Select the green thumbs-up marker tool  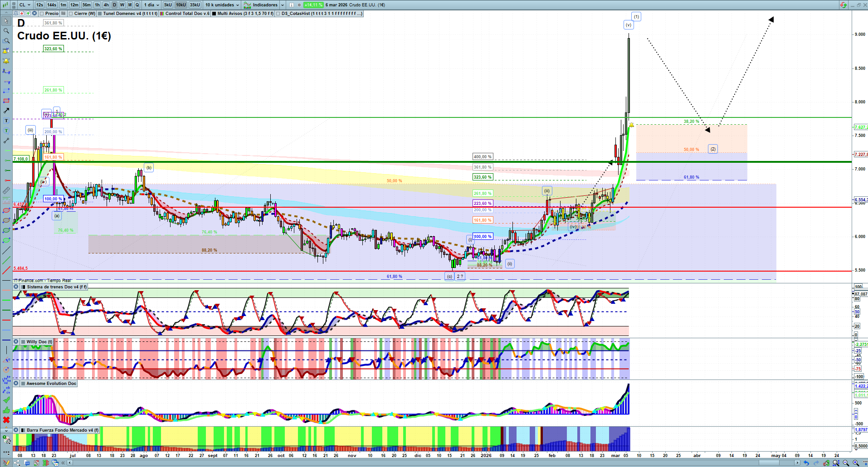[x=6, y=410]
